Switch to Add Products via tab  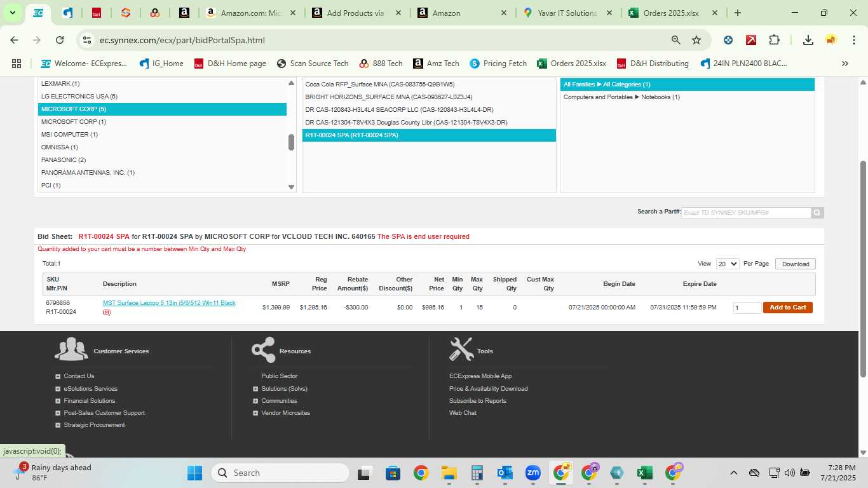pos(356,13)
